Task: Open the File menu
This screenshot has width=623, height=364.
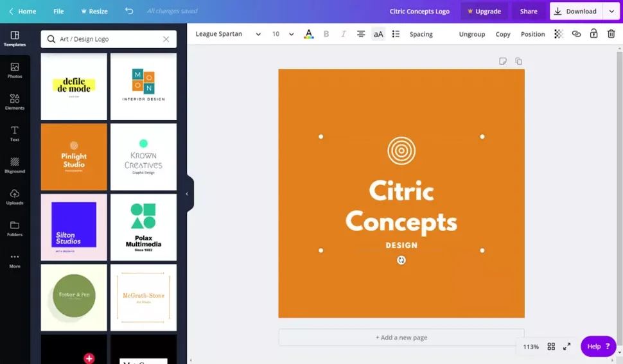Action: tap(58, 11)
